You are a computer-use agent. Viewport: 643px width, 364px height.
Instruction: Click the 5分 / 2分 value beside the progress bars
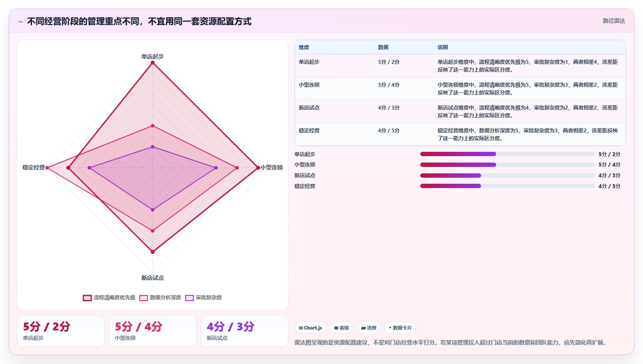point(609,154)
